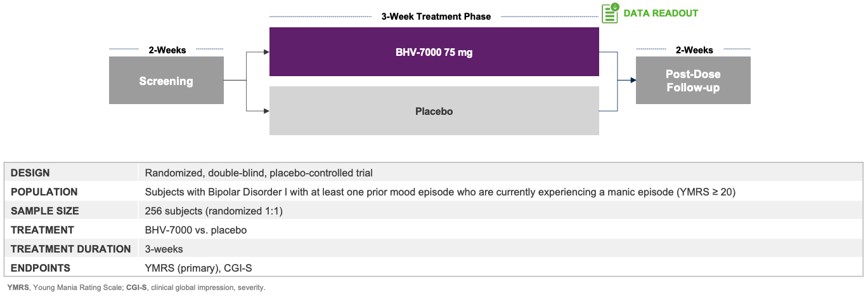The height and width of the screenshot is (297, 868).
Task: Select the POPULATION row label
Action: tap(44, 192)
